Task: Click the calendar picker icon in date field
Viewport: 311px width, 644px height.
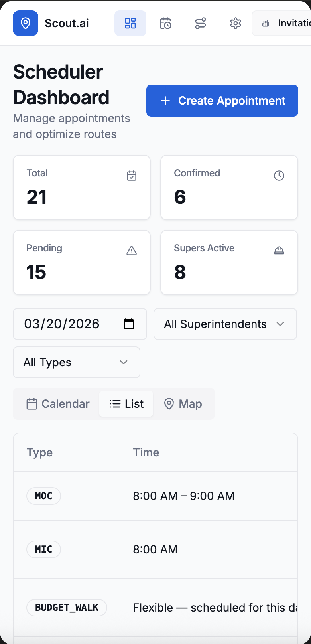Action: click(x=129, y=324)
